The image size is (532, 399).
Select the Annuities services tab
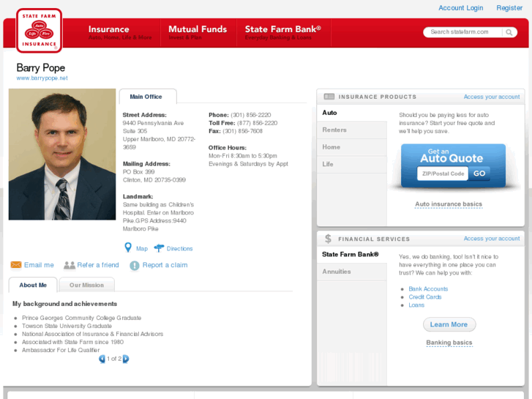[x=352, y=272]
